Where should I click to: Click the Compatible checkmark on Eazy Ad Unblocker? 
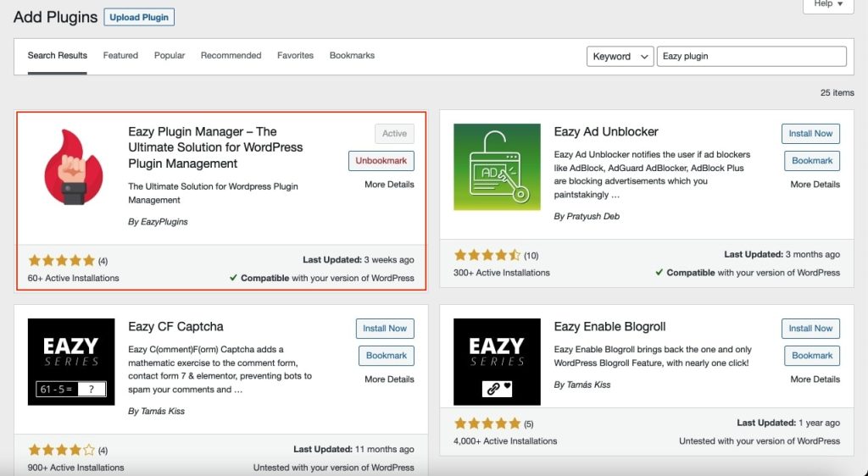tap(659, 273)
